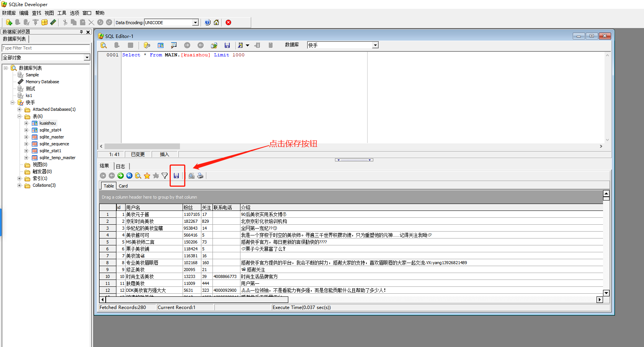
Task: Select Memory Database in tree
Action: [42, 82]
